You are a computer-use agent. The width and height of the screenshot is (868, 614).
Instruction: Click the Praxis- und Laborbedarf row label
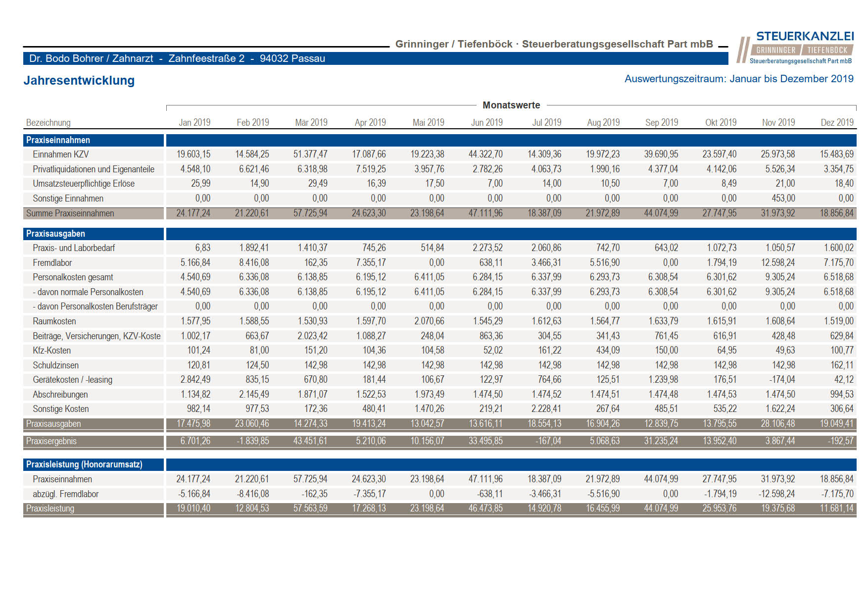pyautogui.click(x=74, y=248)
